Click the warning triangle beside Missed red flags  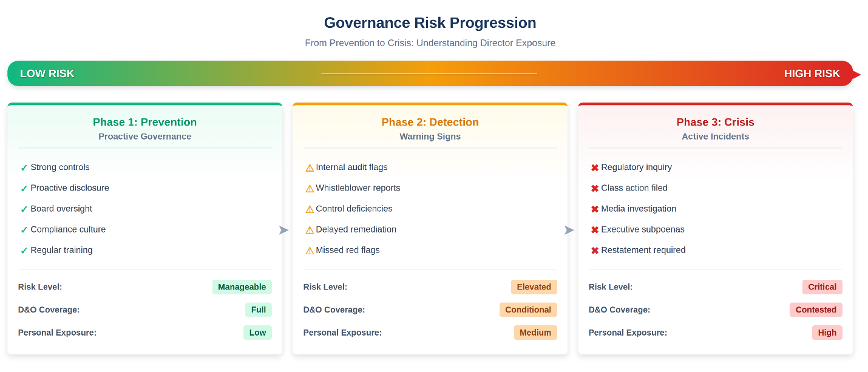(x=310, y=251)
